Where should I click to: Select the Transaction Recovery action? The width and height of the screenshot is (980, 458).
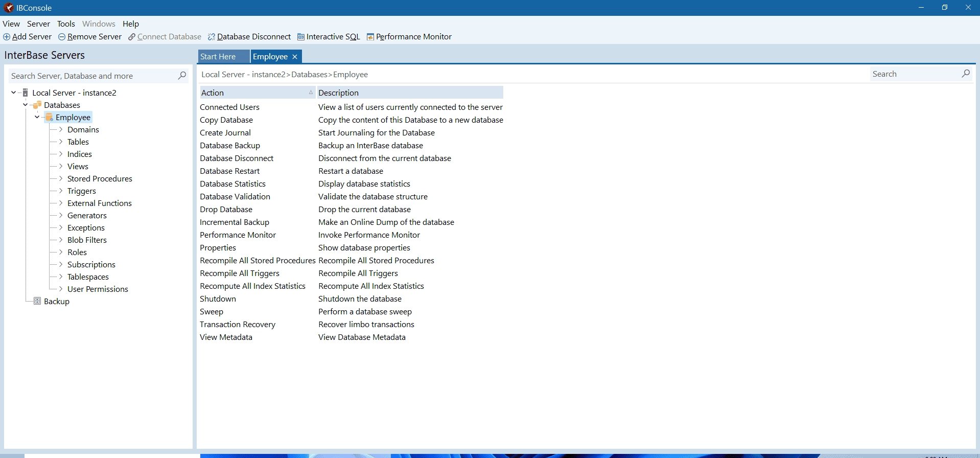click(x=238, y=324)
